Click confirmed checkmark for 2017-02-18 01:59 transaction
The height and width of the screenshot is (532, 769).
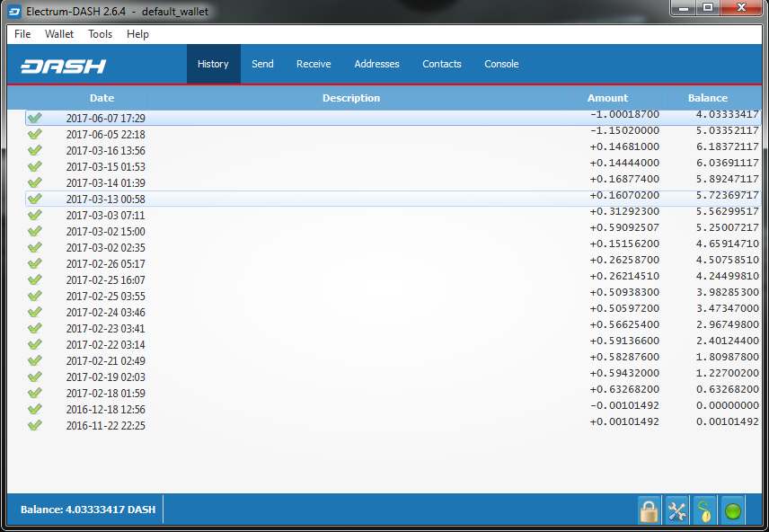35,393
